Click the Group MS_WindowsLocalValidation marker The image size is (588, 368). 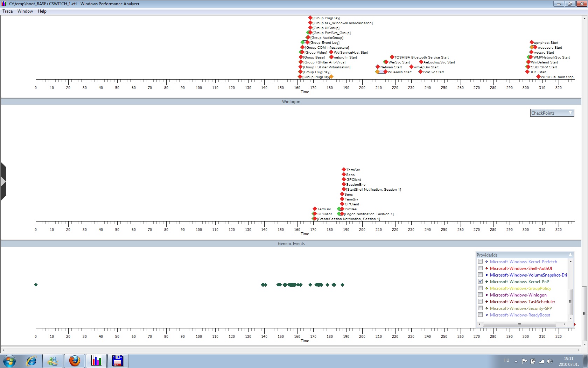click(310, 23)
